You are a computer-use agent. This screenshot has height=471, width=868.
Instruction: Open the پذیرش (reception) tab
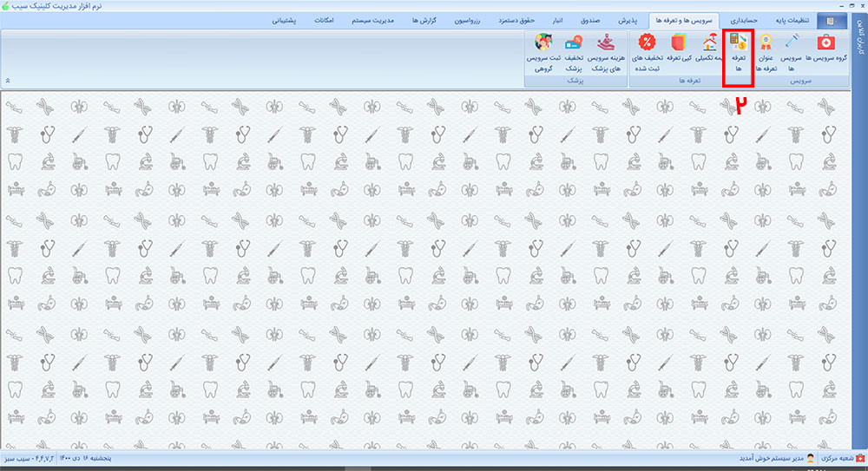pos(628,19)
